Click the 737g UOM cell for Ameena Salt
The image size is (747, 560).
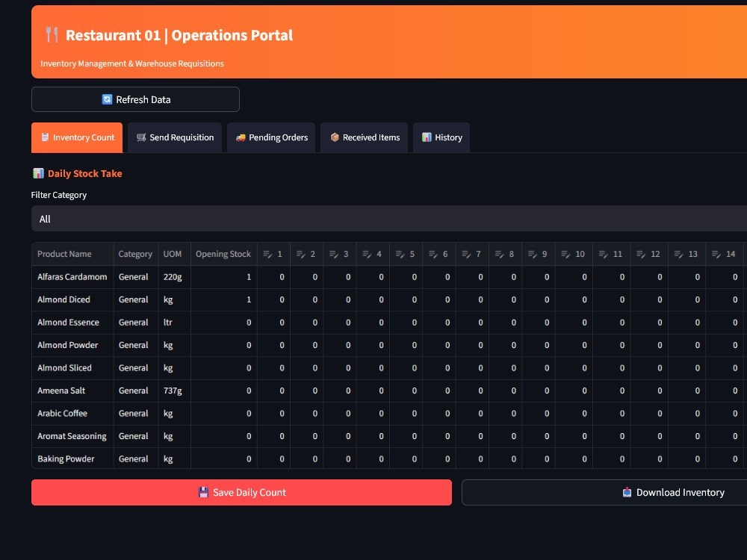point(174,391)
